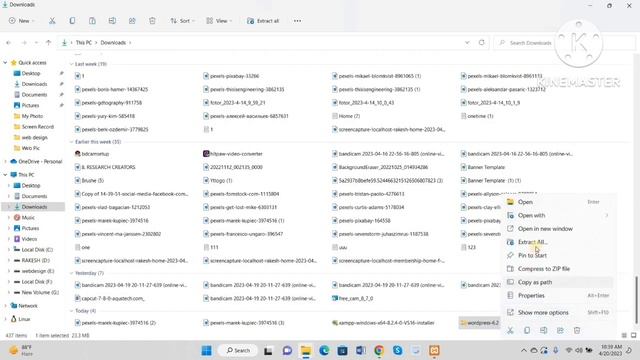Select web design folder in sidebar

click(x=34, y=138)
